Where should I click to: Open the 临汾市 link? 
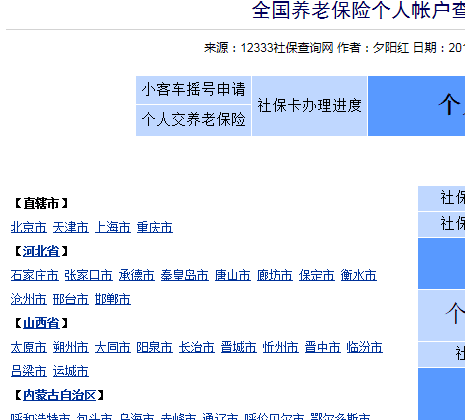click(365, 347)
